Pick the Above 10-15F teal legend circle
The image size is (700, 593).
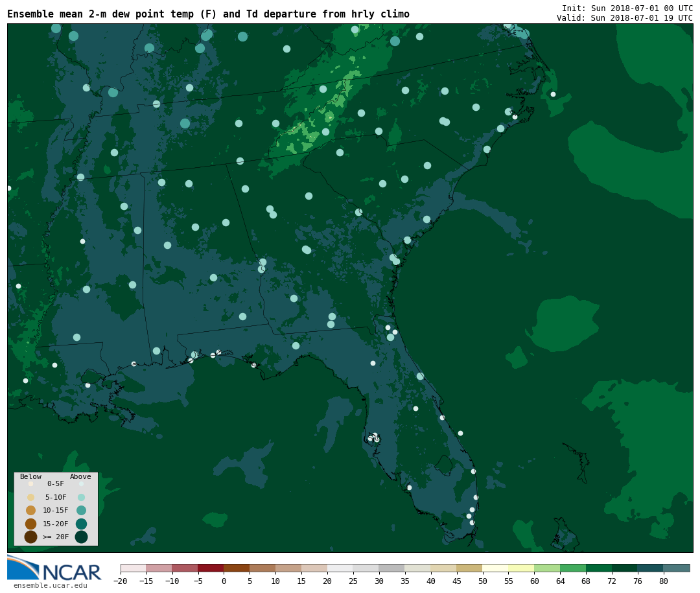[x=81, y=510]
